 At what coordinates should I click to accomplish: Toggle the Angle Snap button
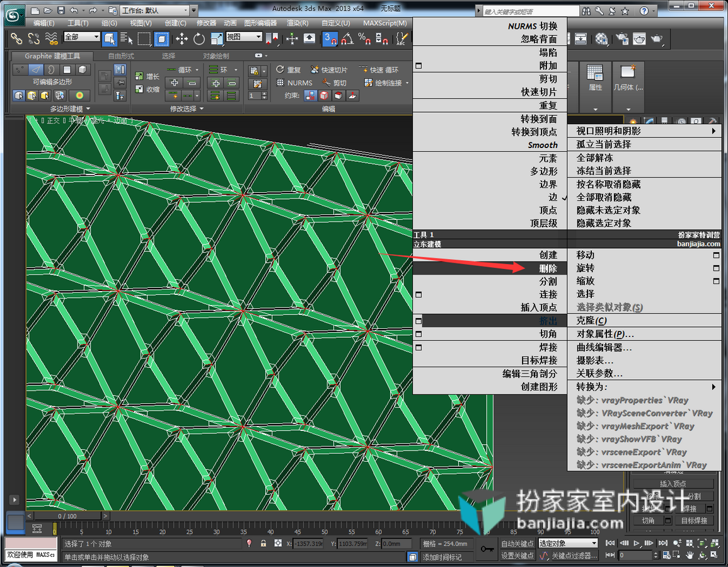(x=347, y=38)
